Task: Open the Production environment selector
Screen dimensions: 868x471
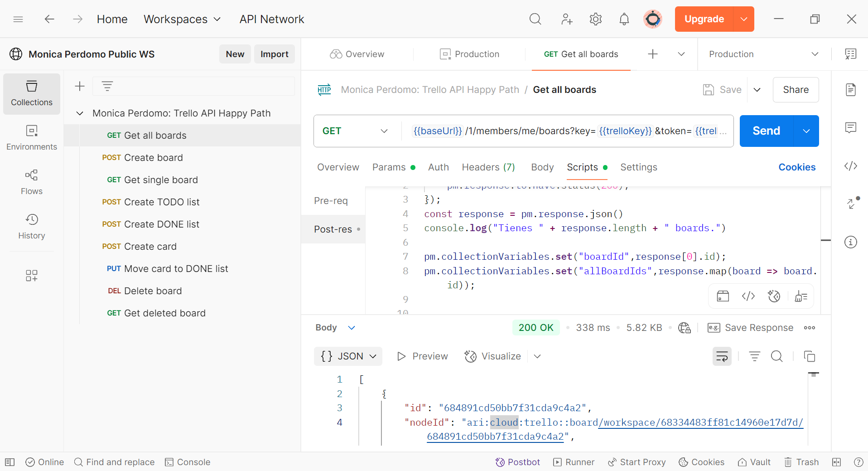Action: coord(764,54)
